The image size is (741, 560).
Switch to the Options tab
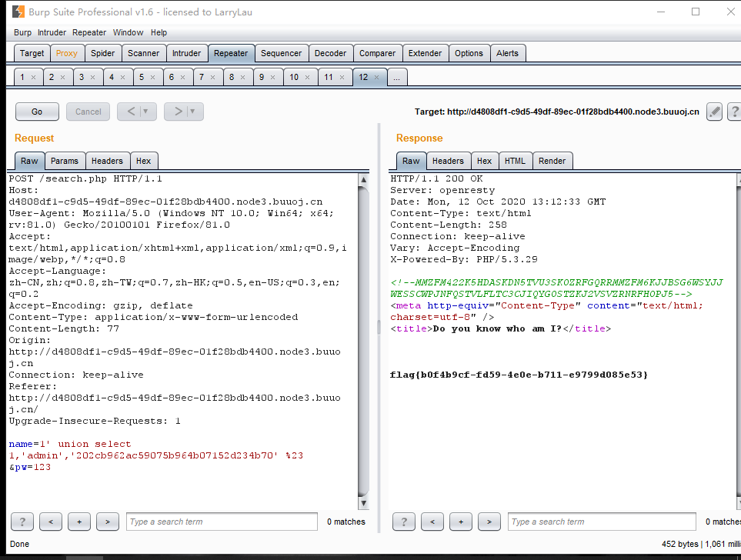click(x=469, y=53)
